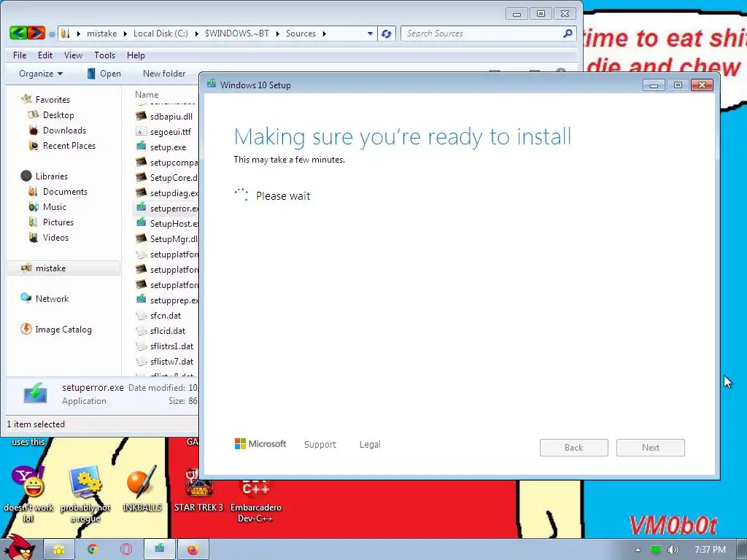
Task: Open the View menu
Action: coord(74,55)
